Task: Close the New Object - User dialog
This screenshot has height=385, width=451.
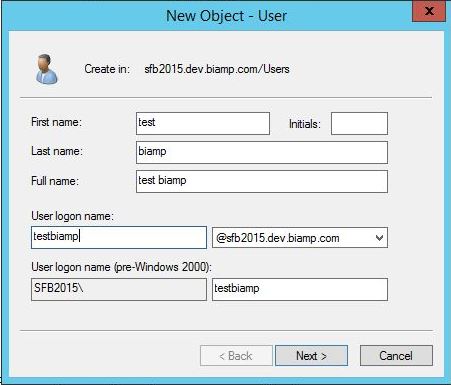Action: click(x=429, y=12)
